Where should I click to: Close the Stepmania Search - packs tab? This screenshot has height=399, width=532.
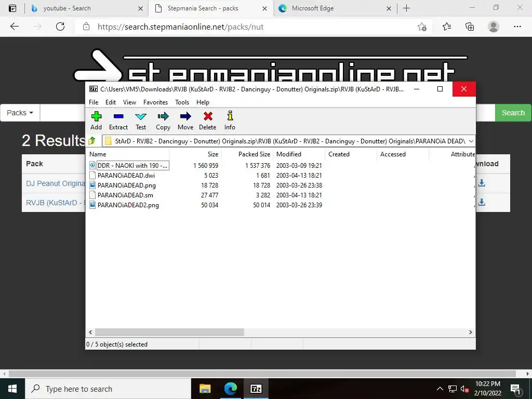(264, 8)
